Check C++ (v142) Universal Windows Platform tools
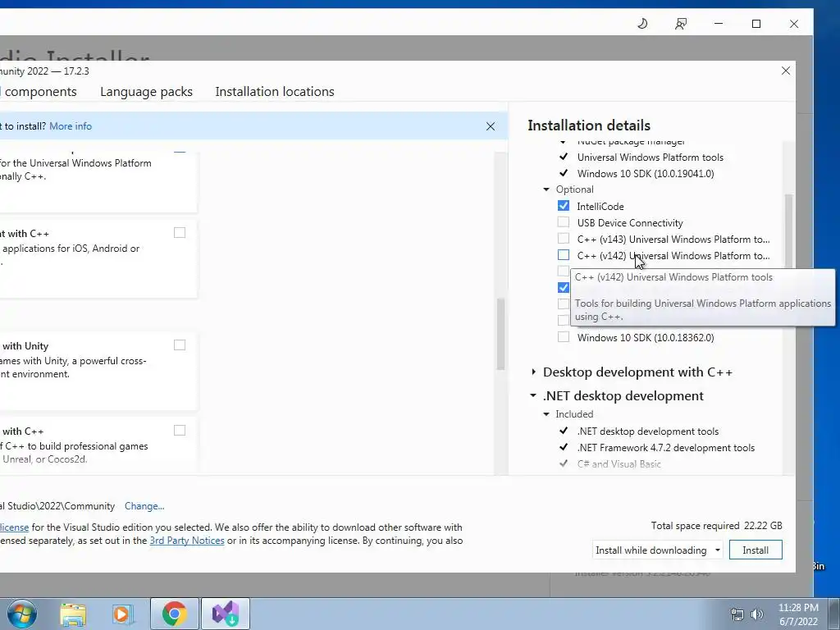840x630 pixels. (563, 255)
